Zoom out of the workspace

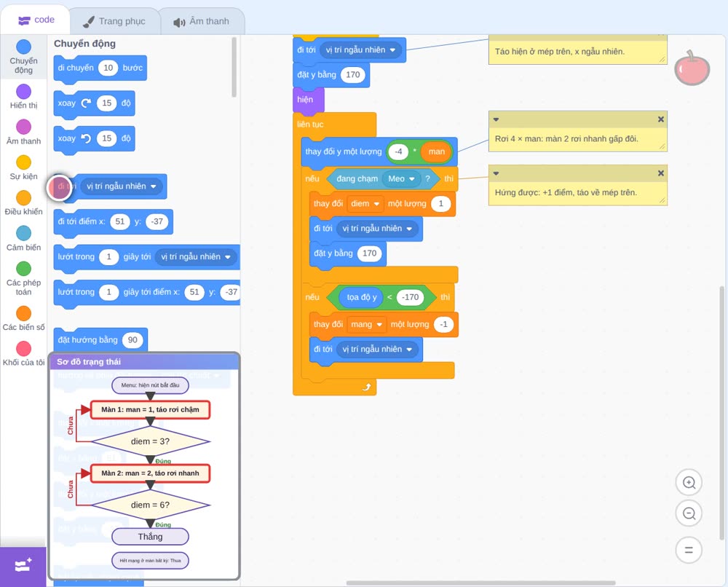click(x=689, y=513)
